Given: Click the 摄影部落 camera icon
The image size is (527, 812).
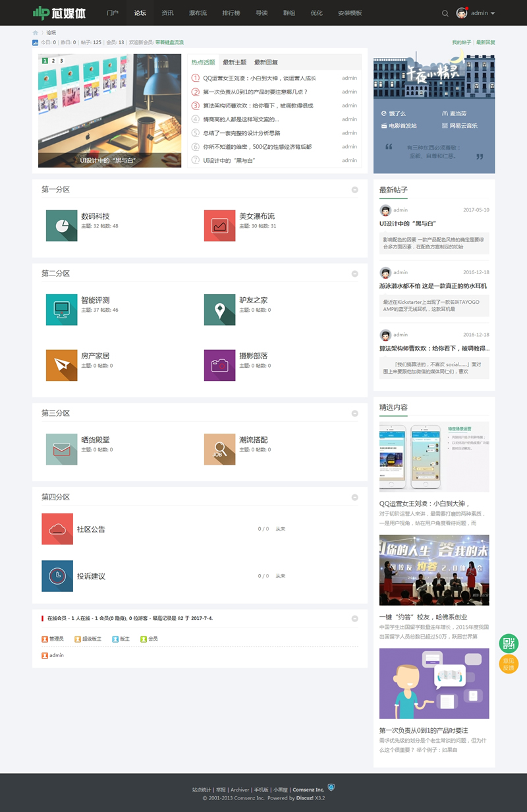Looking at the screenshot, I should pos(220,365).
